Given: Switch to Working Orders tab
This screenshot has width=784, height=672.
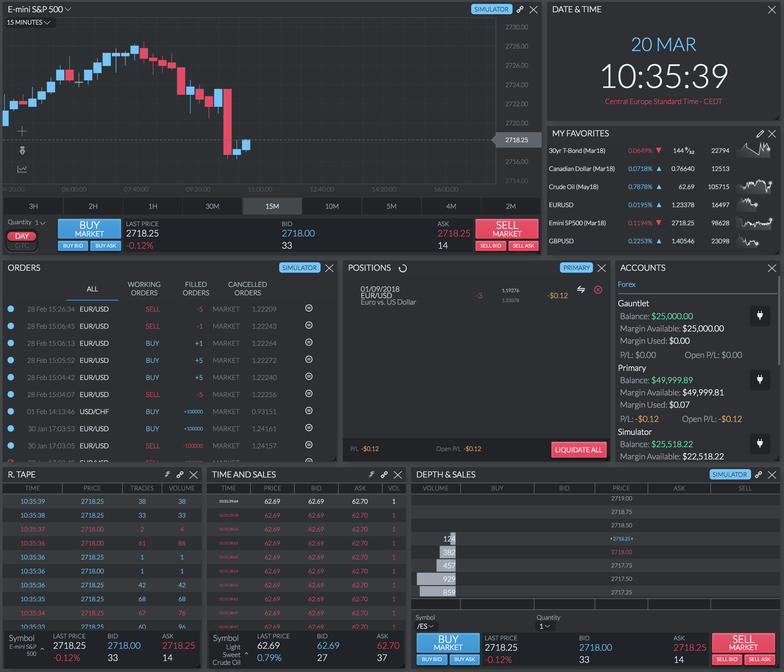Looking at the screenshot, I should [x=144, y=289].
